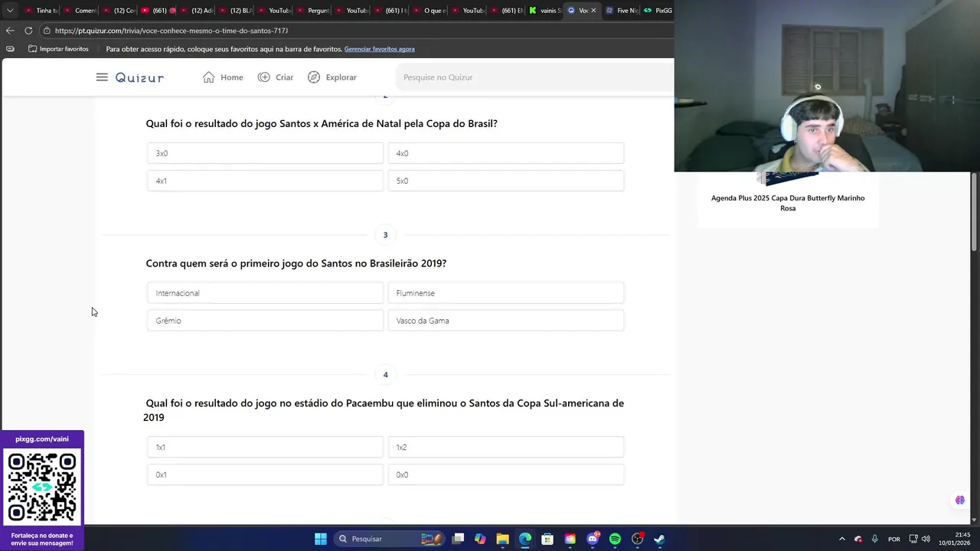Click the taskbar Pesquisar search box

pos(390,539)
